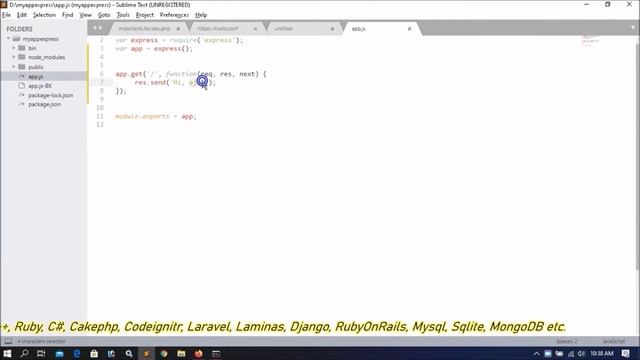Open the Project menu
Viewport: 640px width, 360px height.
click(x=144, y=15)
